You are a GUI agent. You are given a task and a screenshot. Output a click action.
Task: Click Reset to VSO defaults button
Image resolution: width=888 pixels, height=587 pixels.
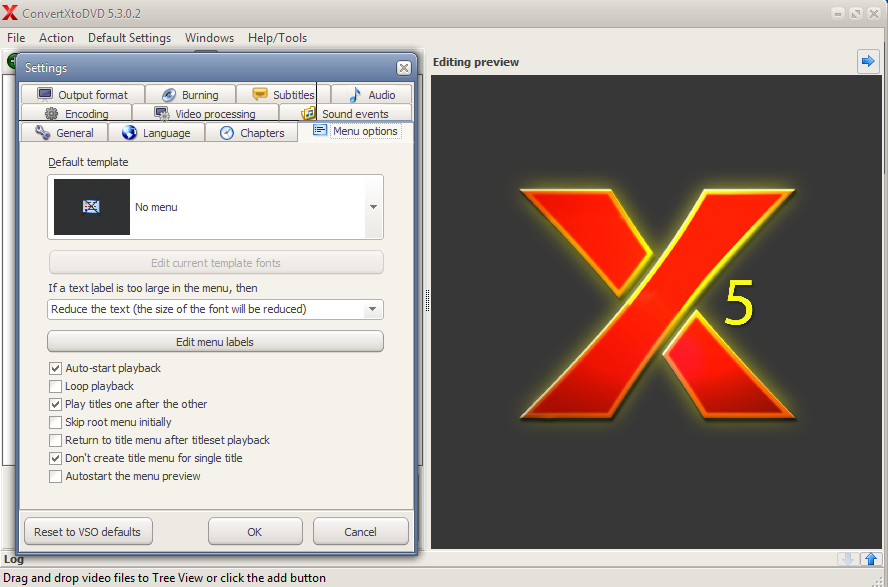pyautogui.click(x=88, y=532)
